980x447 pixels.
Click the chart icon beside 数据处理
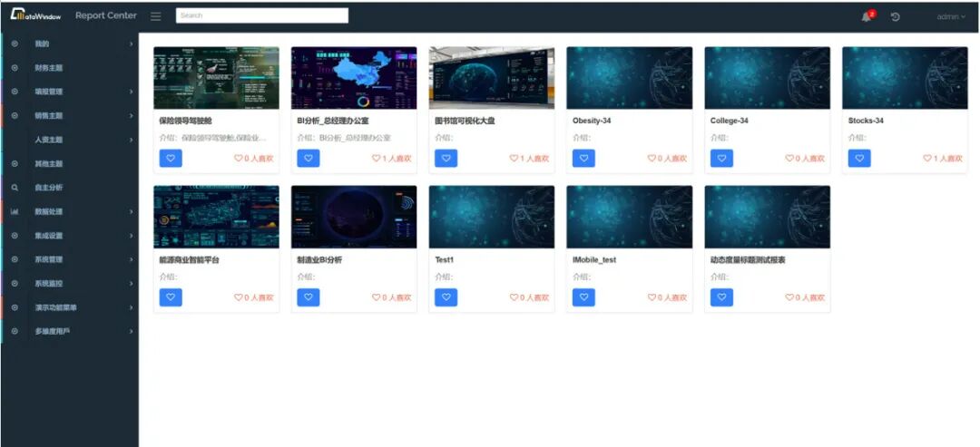point(15,211)
